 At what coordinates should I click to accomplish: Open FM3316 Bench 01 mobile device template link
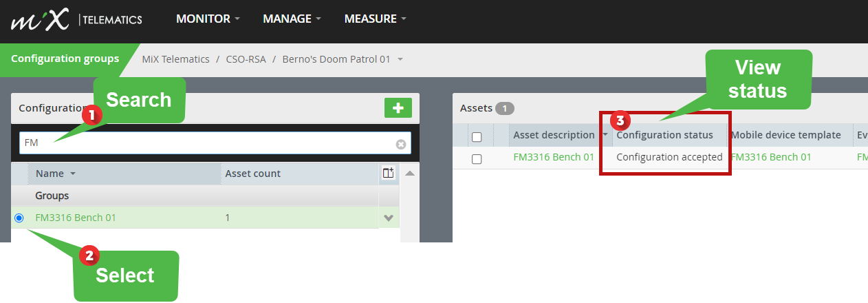click(771, 157)
